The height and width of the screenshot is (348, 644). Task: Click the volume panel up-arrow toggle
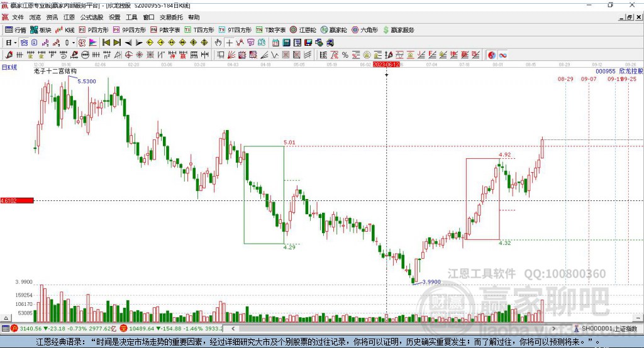6,318
